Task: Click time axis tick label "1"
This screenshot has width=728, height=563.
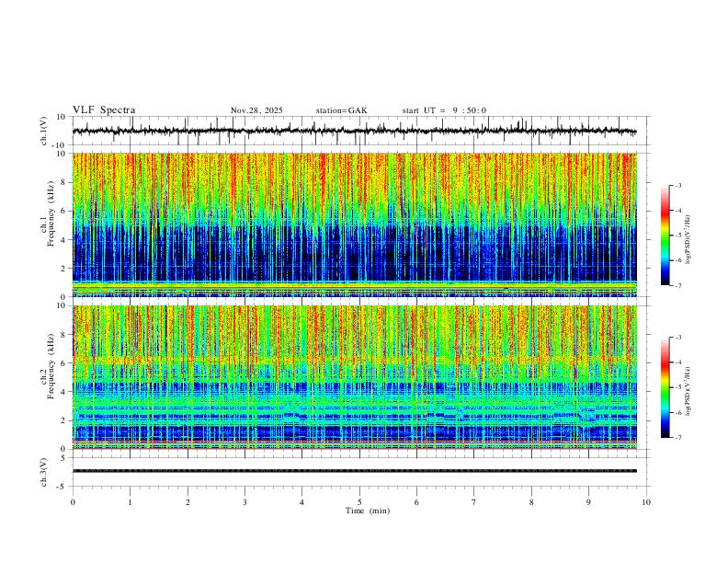Action: 130,502
